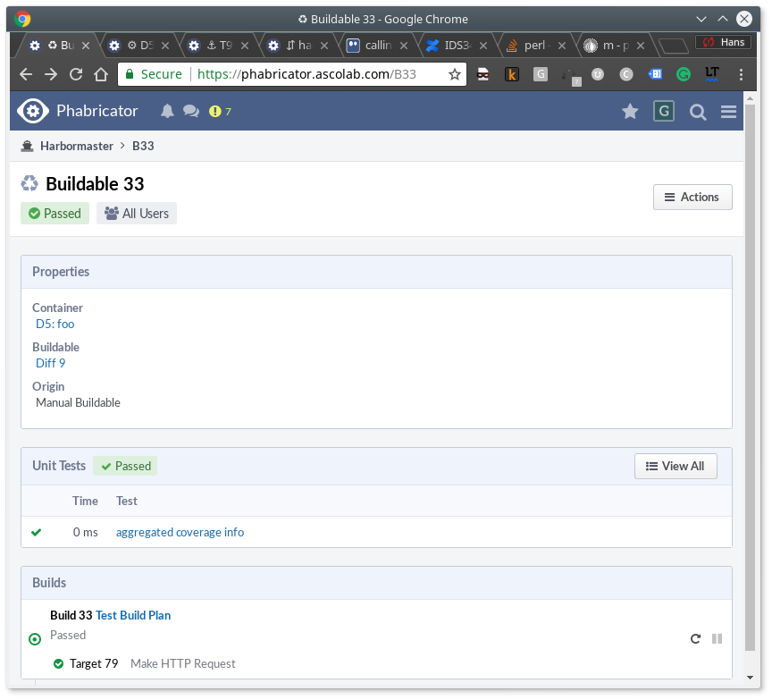Click the page vertical scrollbar
Viewport: 772px width, 700px height.
pyautogui.click(x=750, y=377)
